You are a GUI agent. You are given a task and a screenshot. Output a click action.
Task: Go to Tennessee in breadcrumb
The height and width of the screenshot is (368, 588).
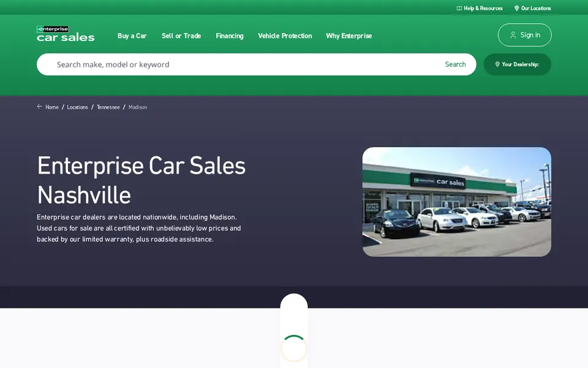pyautogui.click(x=108, y=107)
